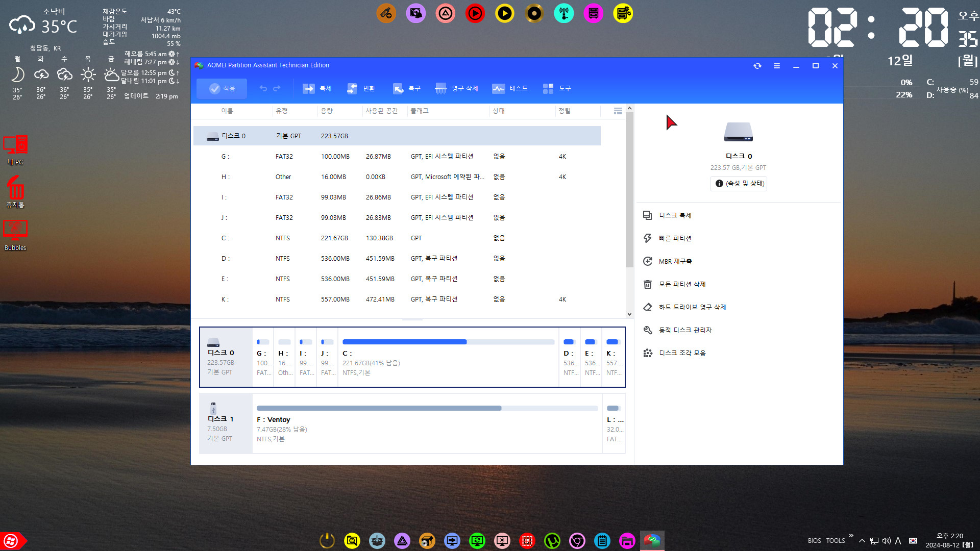Select the G: FAT32 partition row

click(x=397, y=156)
